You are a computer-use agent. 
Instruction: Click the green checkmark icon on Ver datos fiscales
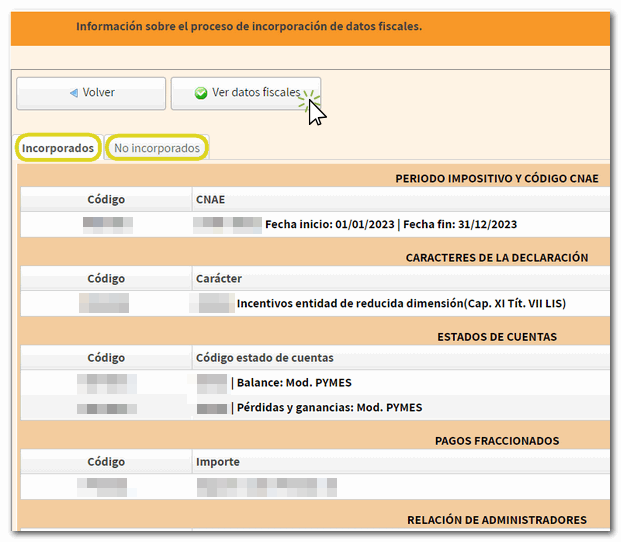201,93
